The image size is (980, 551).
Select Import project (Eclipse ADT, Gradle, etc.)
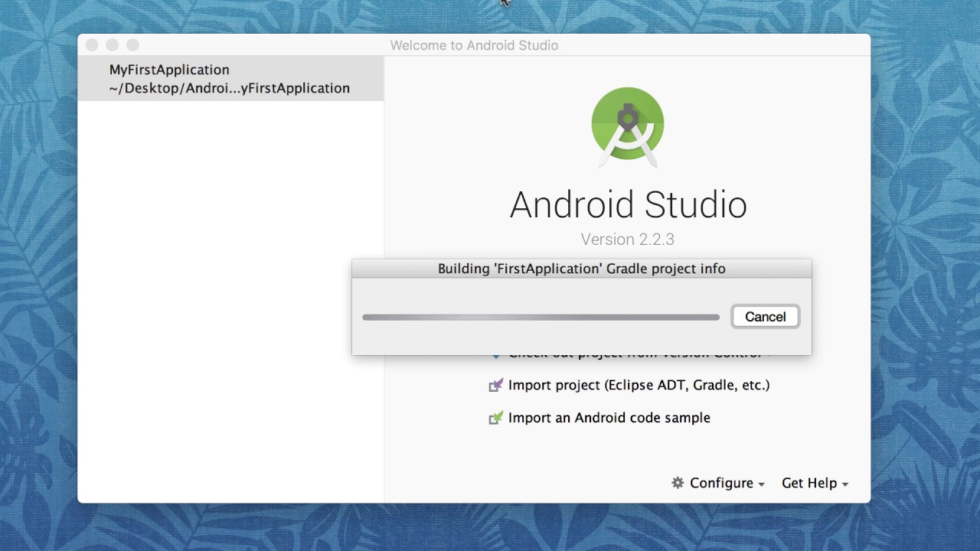pyautogui.click(x=639, y=385)
